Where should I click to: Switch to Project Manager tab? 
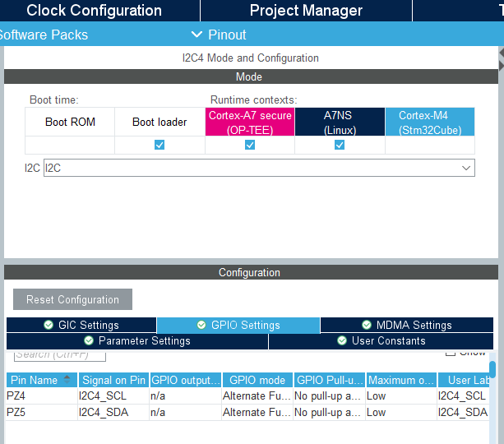click(306, 11)
